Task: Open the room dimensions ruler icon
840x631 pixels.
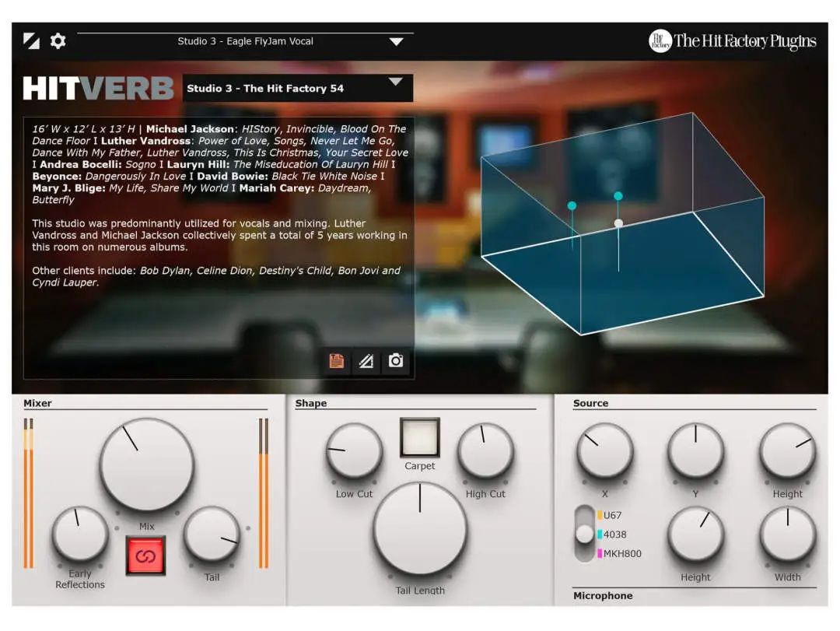Action: pyautogui.click(x=366, y=361)
